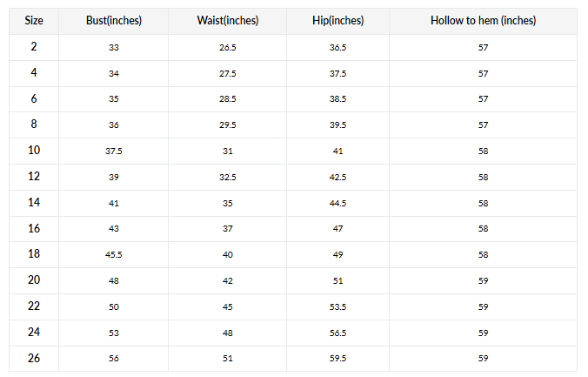Click the Waist(inches) column header

(x=227, y=20)
